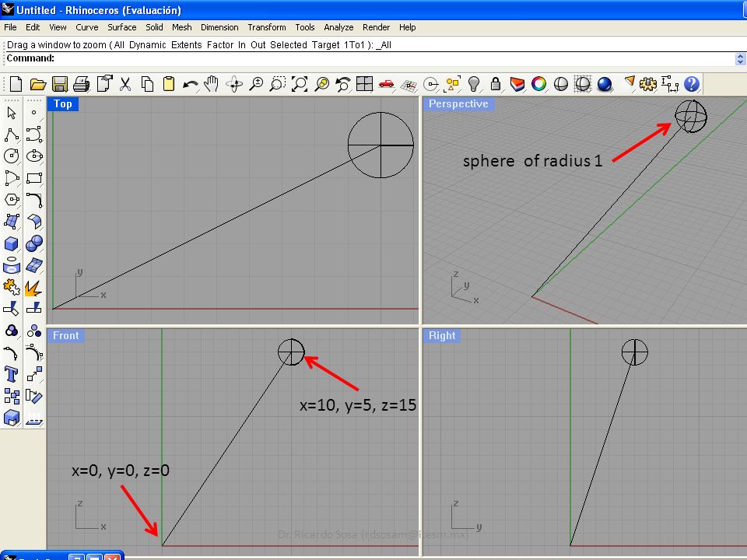Click the New file icon in toolbar
Screen dimensions: 747x560
coord(16,84)
